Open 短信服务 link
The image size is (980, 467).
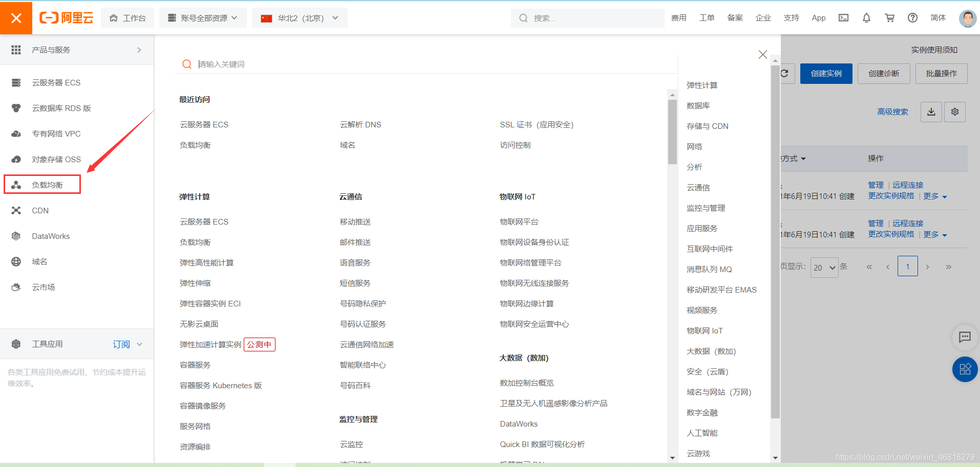click(355, 283)
